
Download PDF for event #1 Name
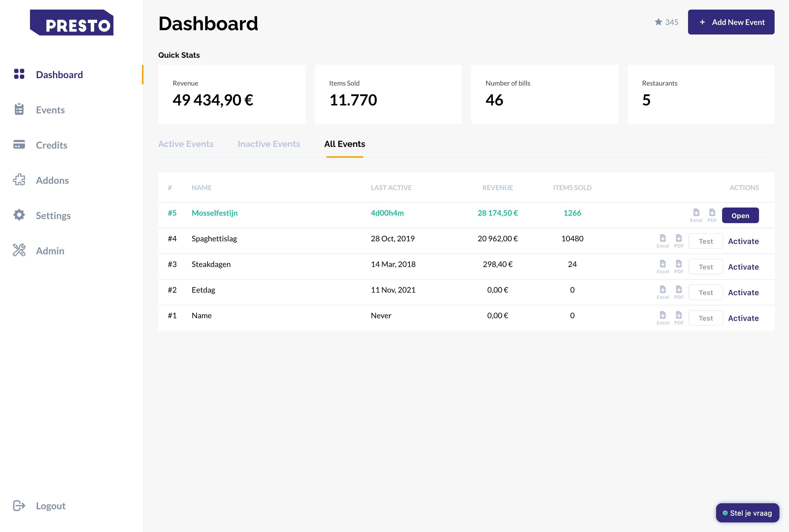[679, 318]
